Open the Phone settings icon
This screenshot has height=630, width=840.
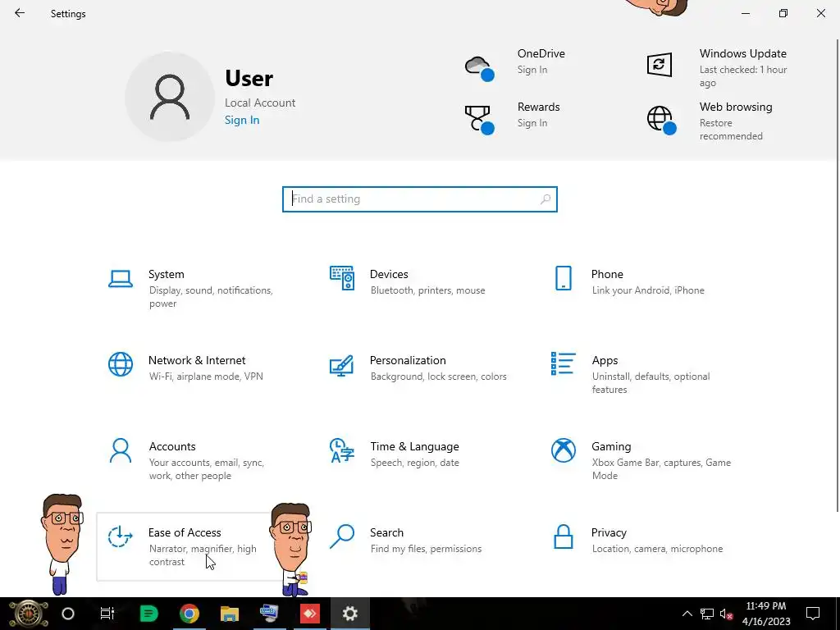pyautogui.click(x=563, y=278)
